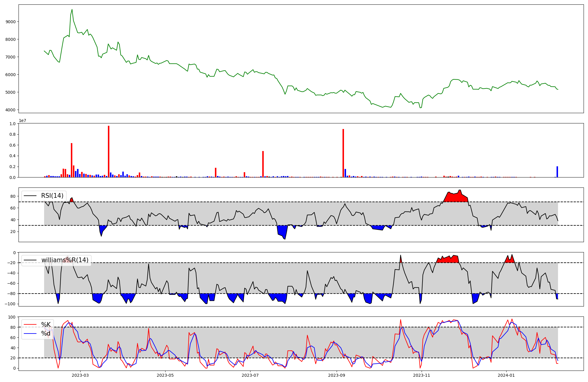
Task: Click the 9000 price axis tick label
Action: 11,22
